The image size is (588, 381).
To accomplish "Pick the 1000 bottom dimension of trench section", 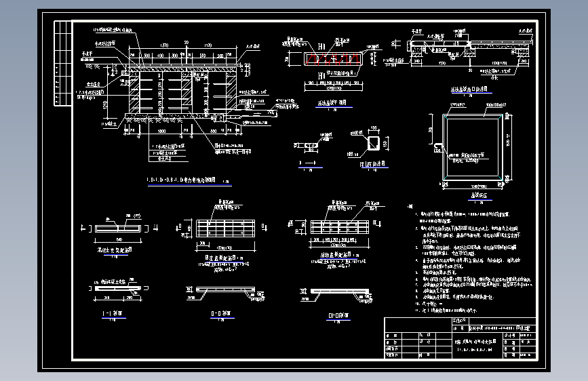I will (x=161, y=131).
